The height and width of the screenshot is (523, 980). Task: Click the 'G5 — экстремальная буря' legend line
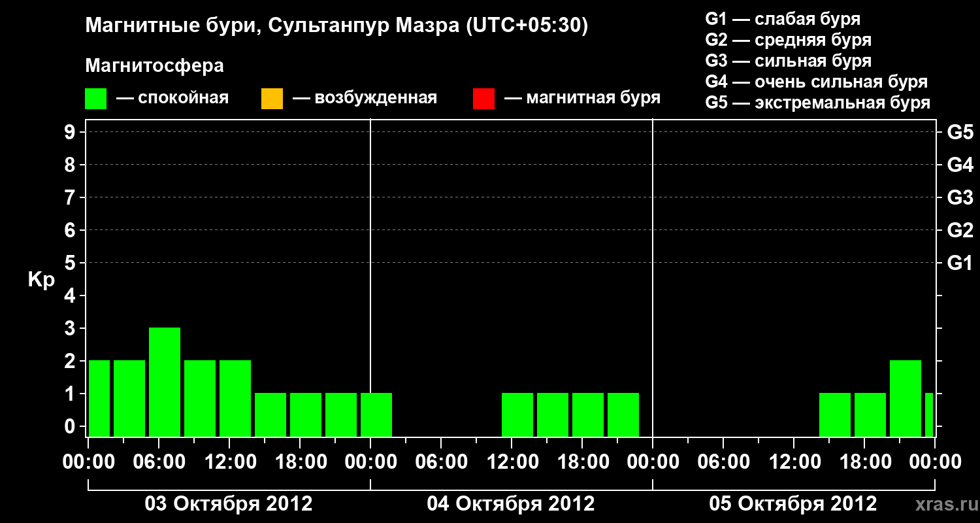click(x=818, y=103)
